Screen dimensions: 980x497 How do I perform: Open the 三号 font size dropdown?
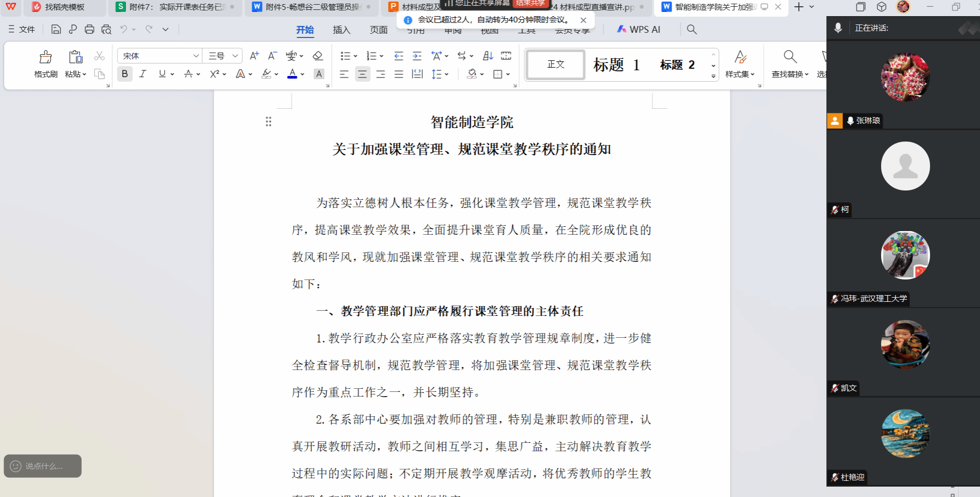tap(235, 56)
